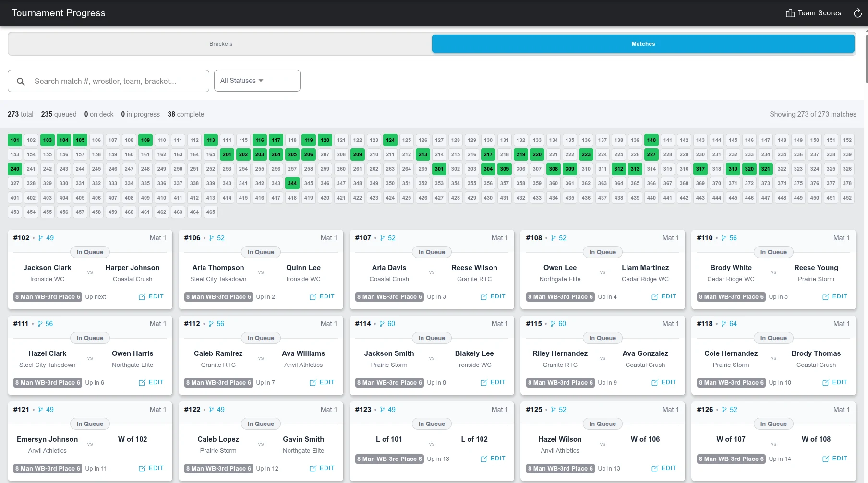
Task: Click Tournament Progress page title
Action: 59,13
